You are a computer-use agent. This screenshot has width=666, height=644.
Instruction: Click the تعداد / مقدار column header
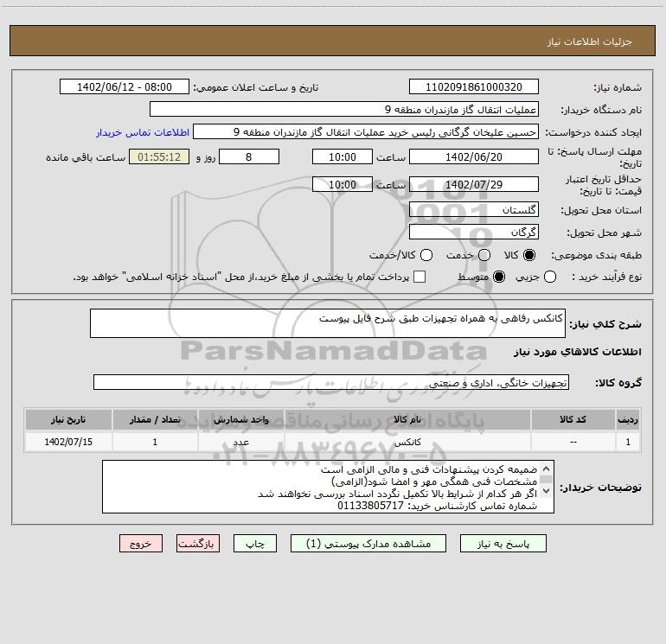[x=155, y=419]
